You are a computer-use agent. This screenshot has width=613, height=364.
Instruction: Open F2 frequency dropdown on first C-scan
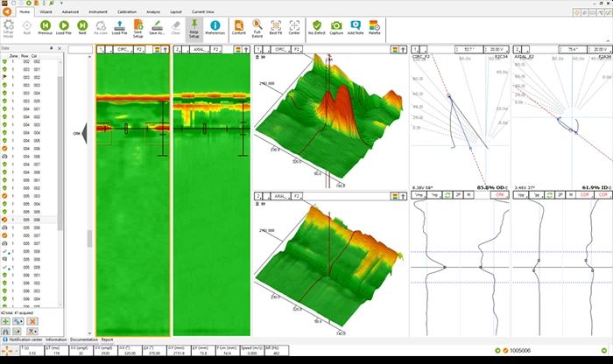point(139,50)
